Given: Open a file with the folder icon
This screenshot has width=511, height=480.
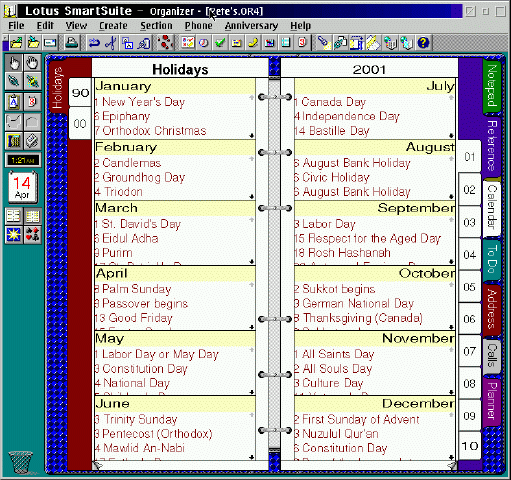Looking at the screenshot, I should (x=16, y=43).
